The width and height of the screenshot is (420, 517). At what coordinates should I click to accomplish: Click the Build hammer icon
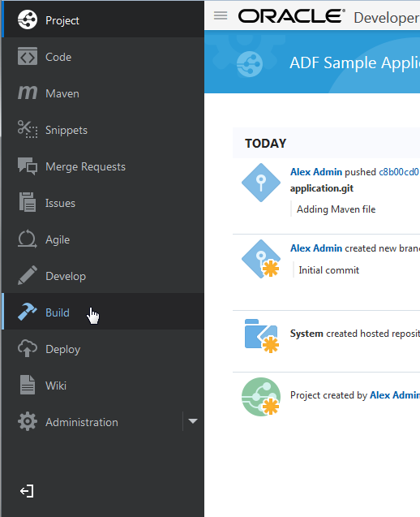28,312
